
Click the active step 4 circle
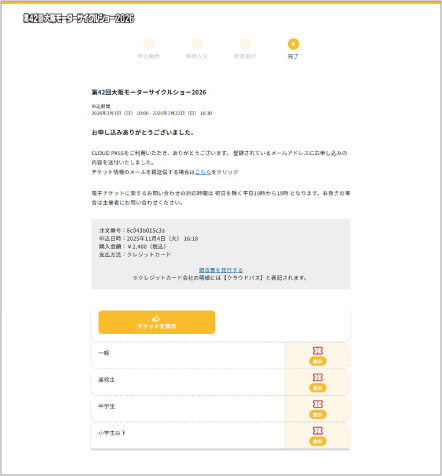[293, 44]
